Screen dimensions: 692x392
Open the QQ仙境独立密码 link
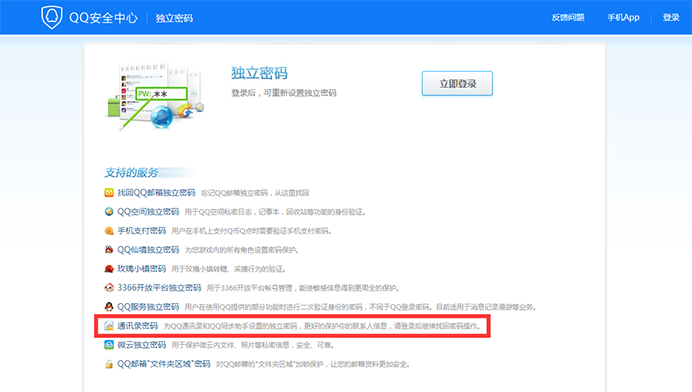[x=148, y=249]
